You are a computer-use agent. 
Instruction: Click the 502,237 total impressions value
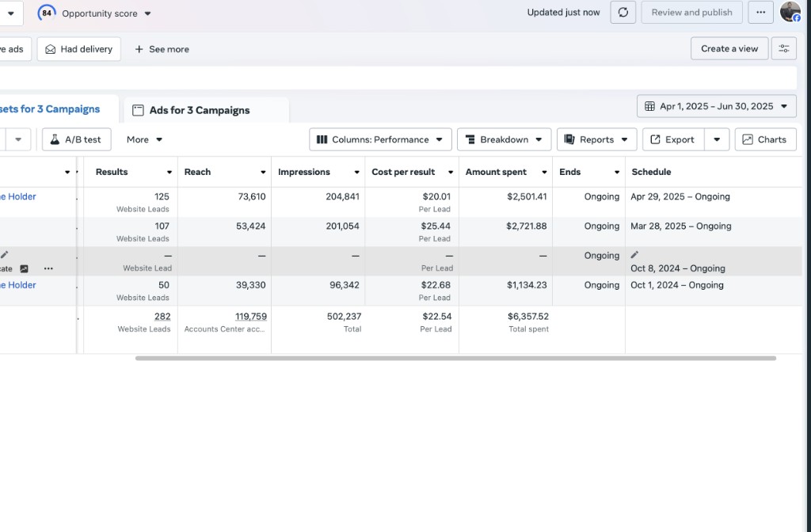click(x=344, y=317)
